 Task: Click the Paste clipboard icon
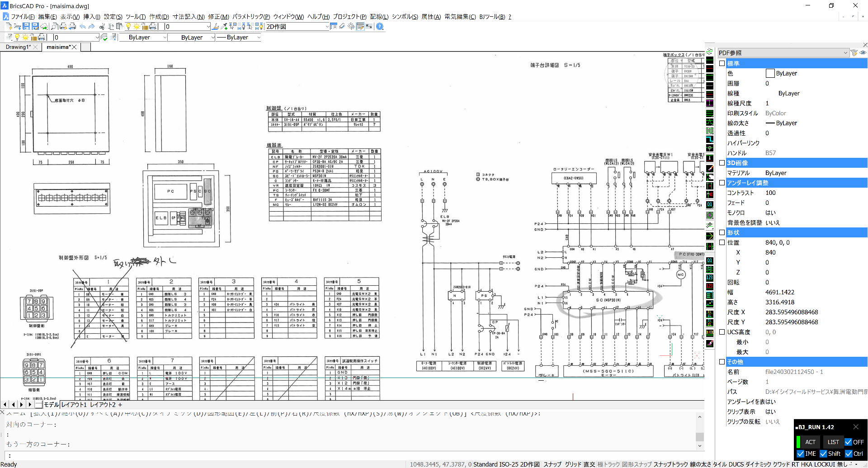click(120, 27)
